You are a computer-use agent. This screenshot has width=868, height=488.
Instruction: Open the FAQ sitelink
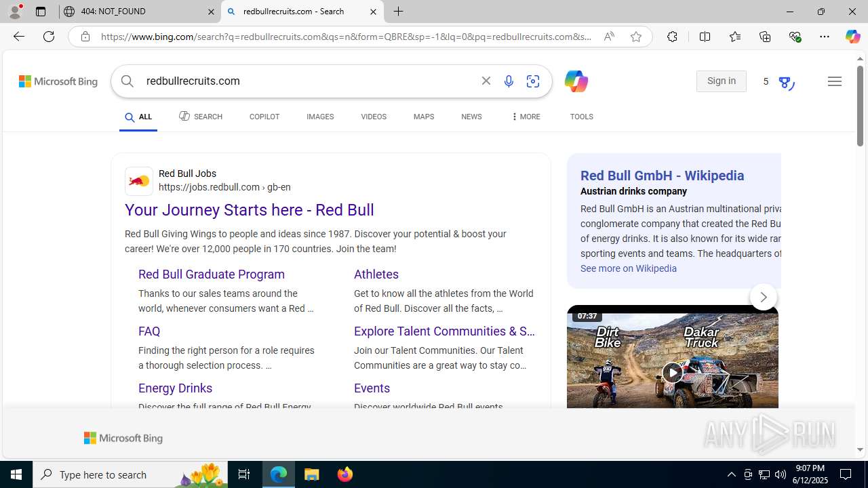tap(149, 331)
